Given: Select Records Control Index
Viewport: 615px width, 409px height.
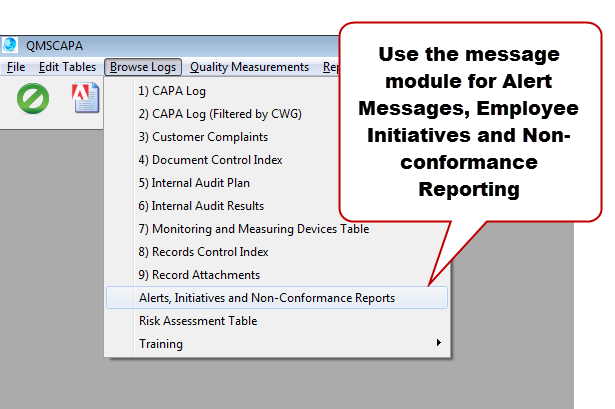Looking at the screenshot, I should pyautogui.click(x=203, y=252).
